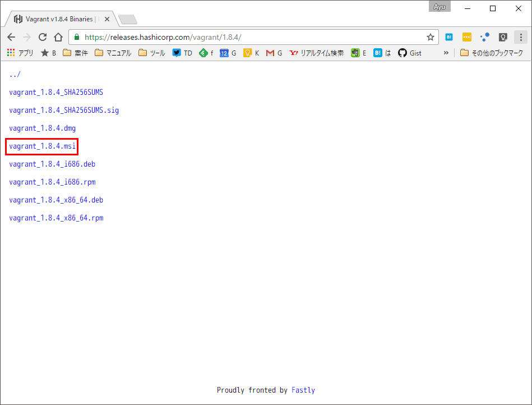Close the Chrome window
532x405 pixels.
519,8
